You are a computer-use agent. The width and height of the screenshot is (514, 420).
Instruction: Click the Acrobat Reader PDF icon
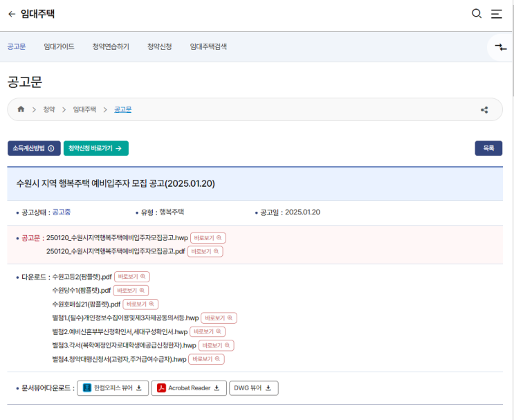(161, 388)
